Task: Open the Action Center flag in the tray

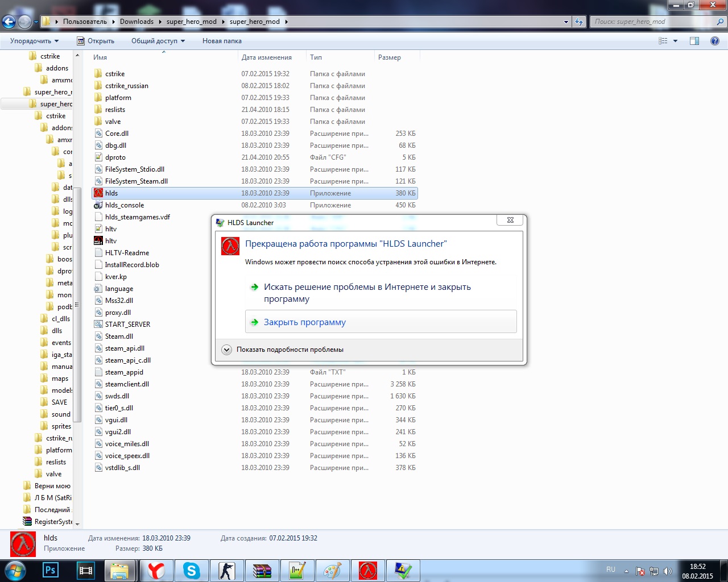Action: coord(640,571)
